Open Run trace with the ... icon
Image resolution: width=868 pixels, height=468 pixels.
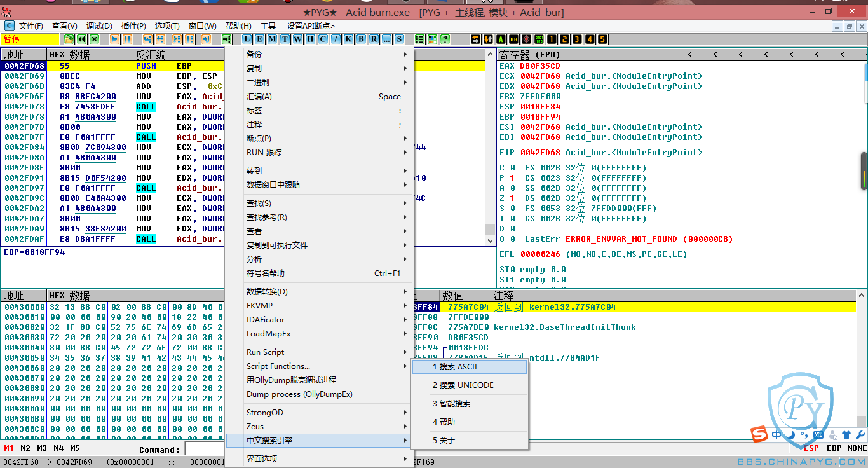point(386,39)
